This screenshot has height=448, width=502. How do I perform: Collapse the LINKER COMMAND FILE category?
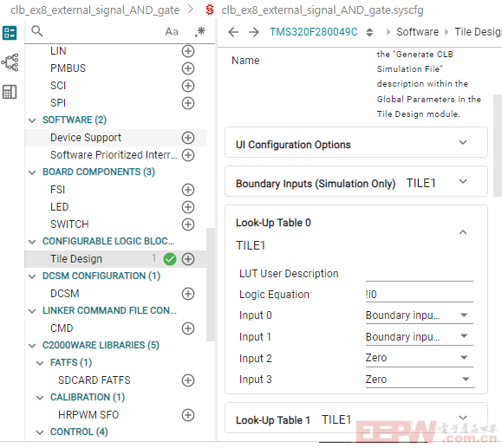click(32, 311)
